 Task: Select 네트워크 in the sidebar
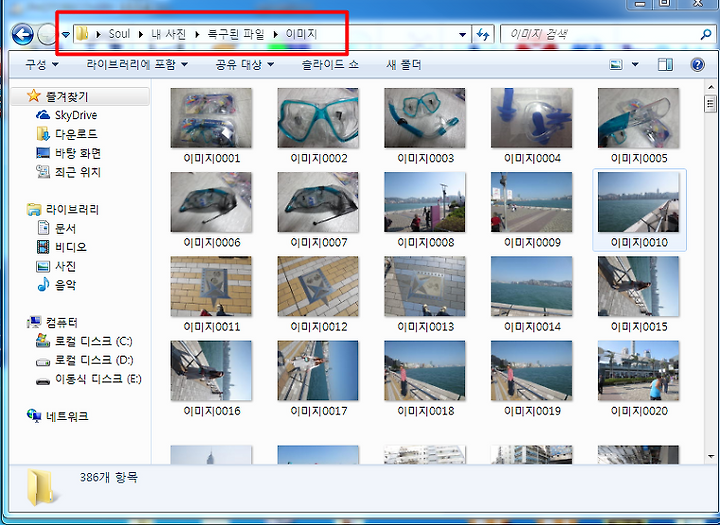point(67,417)
